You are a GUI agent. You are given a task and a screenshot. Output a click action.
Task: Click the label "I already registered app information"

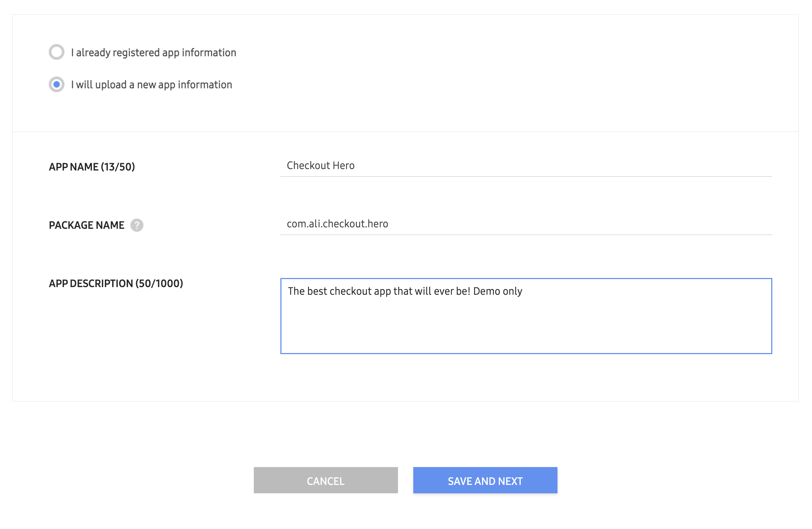tap(153, 52)
